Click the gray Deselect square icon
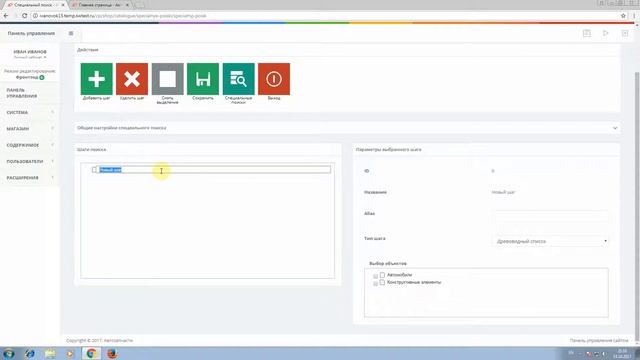Screen dimensions: 640x360 tap(167, 79)
